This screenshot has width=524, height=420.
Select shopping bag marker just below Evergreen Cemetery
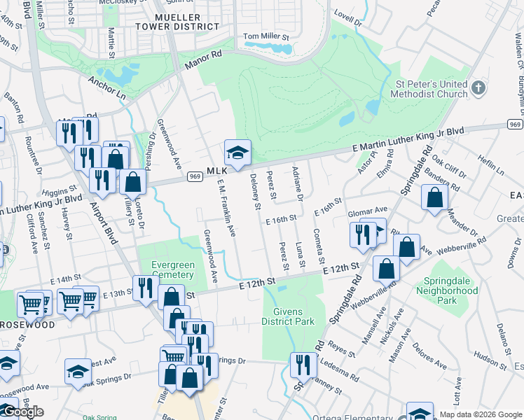point(172,297)
